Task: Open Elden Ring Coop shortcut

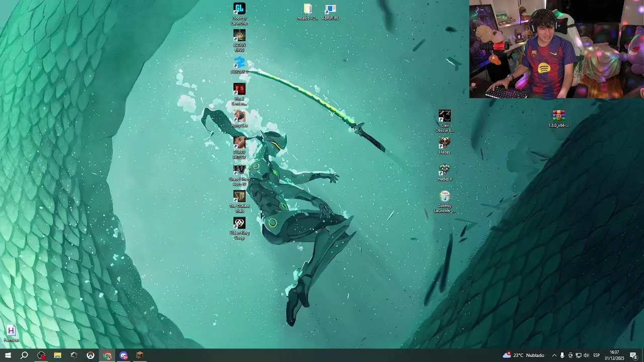Action: [239, 229]
